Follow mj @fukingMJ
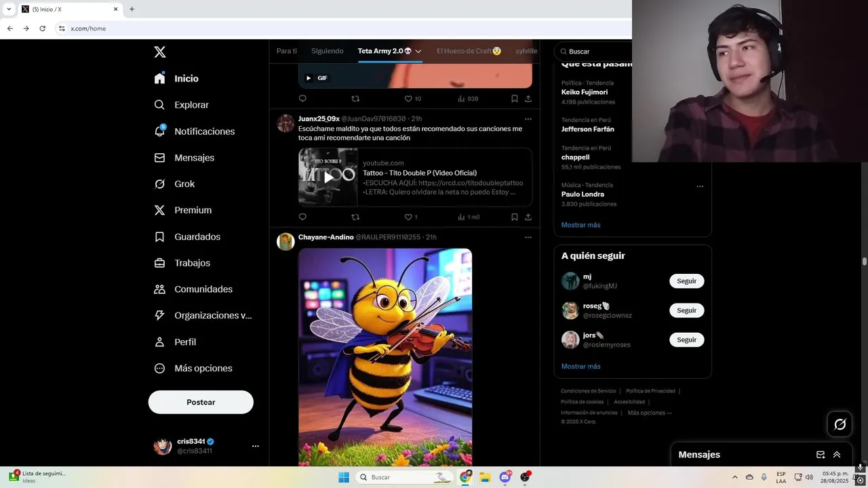The height and width of the screenshot is (488, 868). [x=686, y=281]
